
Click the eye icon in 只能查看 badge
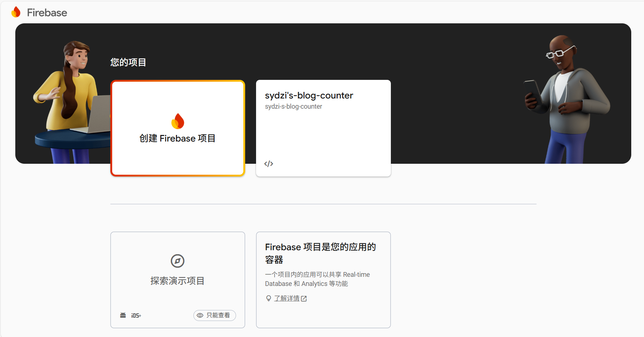pos(200,315)
